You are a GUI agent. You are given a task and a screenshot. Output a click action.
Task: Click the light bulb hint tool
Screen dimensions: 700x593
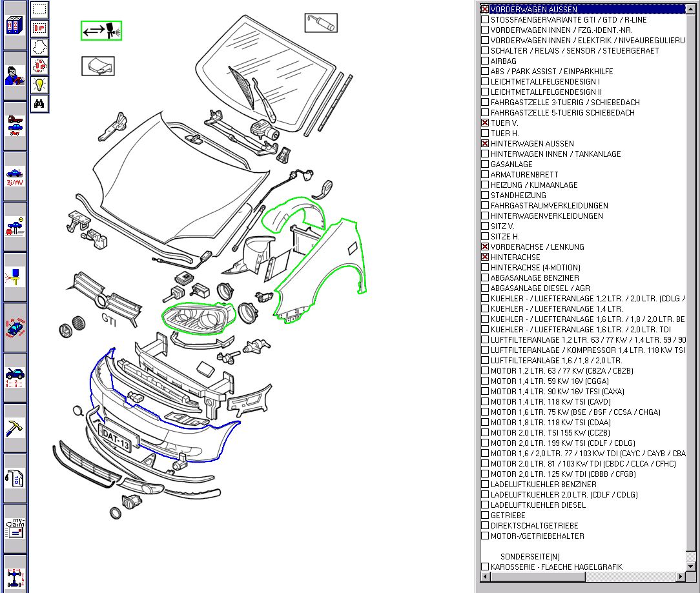40,85
